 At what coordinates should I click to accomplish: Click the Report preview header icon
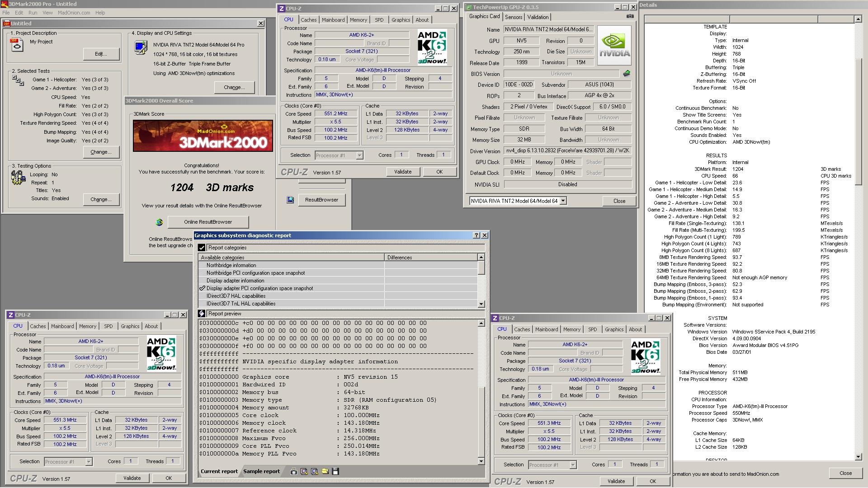[202, 314]
